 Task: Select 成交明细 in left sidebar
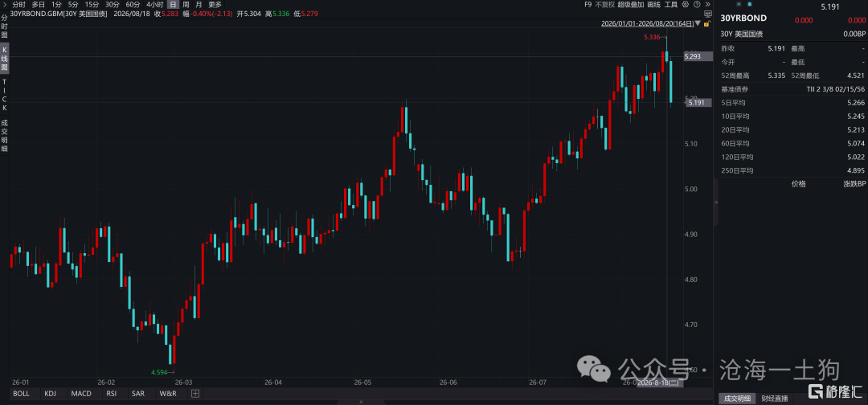[5, 136]
